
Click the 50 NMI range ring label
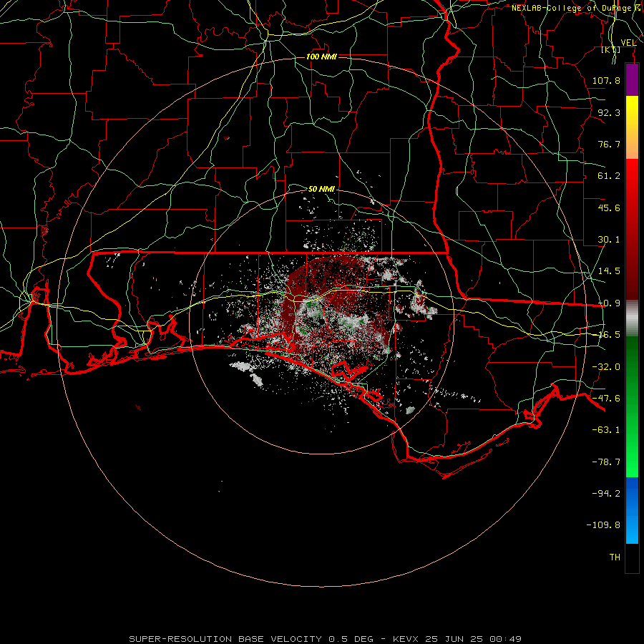321,189
